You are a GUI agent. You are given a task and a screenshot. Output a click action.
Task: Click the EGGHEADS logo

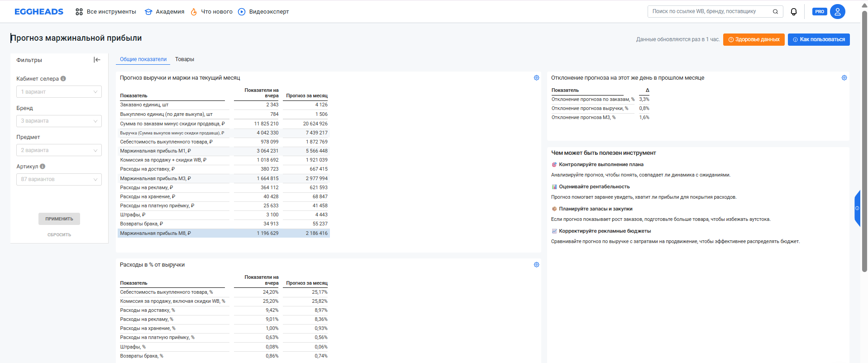(x=39, y=12)
